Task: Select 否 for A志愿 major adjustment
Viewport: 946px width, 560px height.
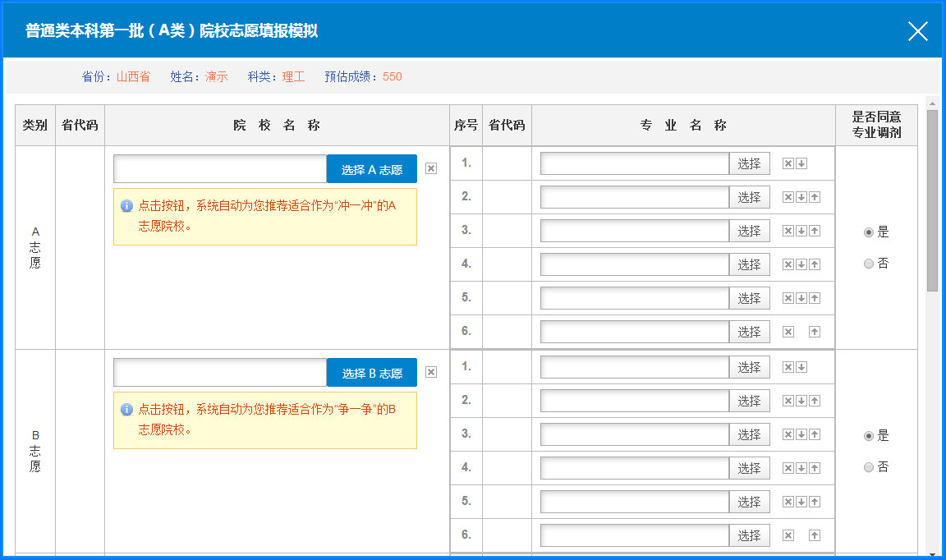Action: coord(869,264)
